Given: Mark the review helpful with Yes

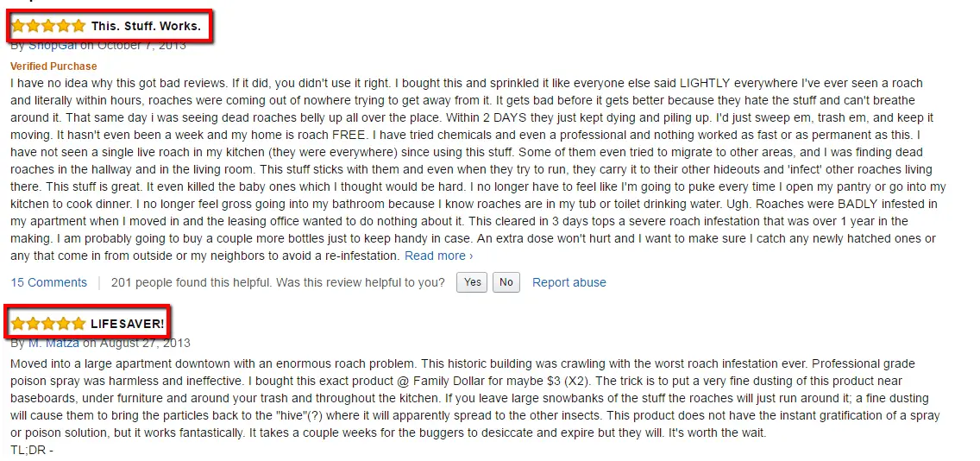Looking at the screenshot, I should tap(472, 282).
